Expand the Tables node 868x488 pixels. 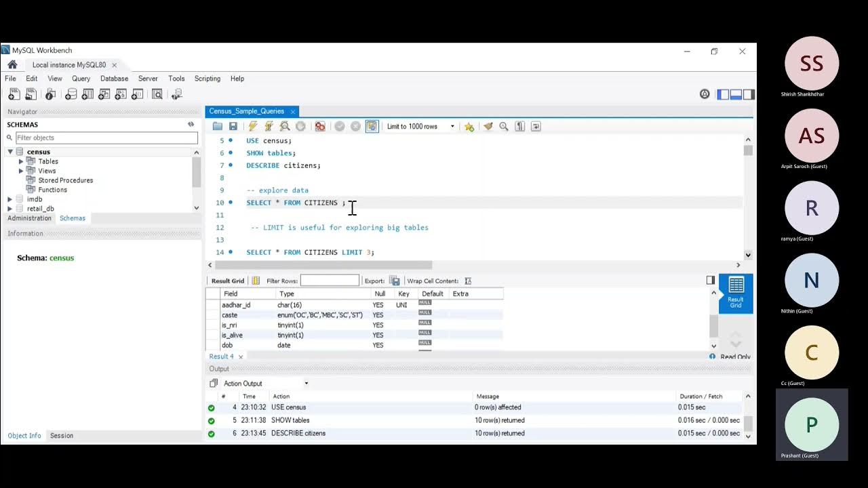tap(21, 161)
